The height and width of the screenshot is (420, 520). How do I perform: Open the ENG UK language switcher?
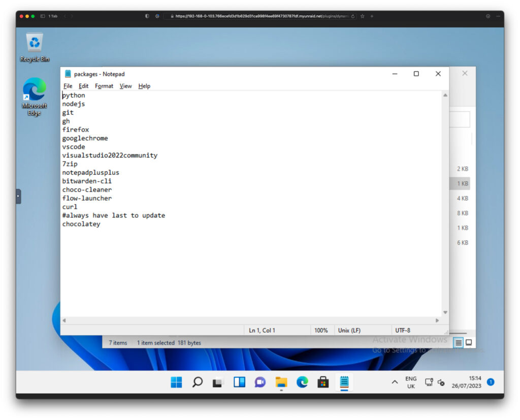click(411, 382)
